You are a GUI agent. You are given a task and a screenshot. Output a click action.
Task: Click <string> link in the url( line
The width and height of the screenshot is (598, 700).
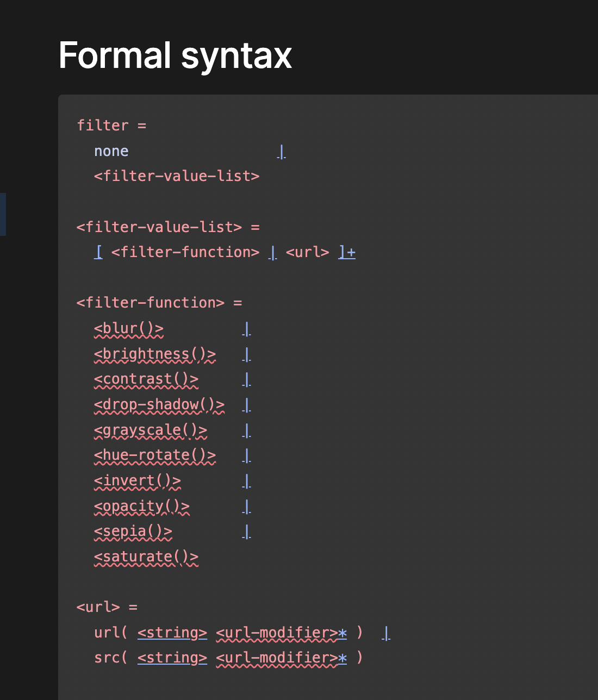coord(172,633)
